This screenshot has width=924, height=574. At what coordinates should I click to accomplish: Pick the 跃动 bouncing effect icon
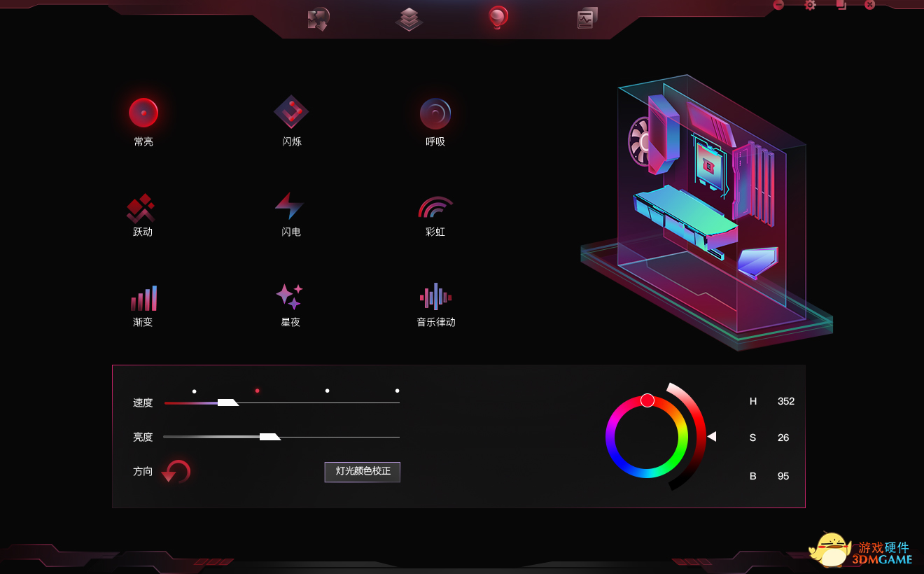pyautogui.click(x=142, y=208)
